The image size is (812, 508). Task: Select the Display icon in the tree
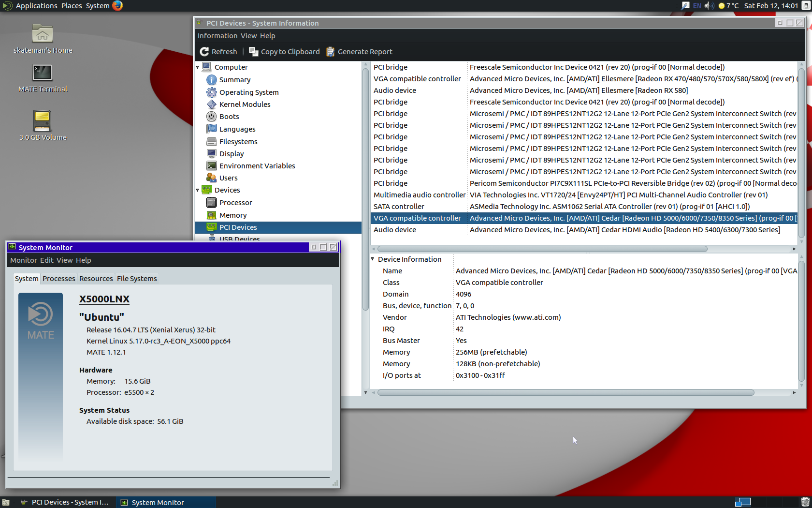point(211,153)
